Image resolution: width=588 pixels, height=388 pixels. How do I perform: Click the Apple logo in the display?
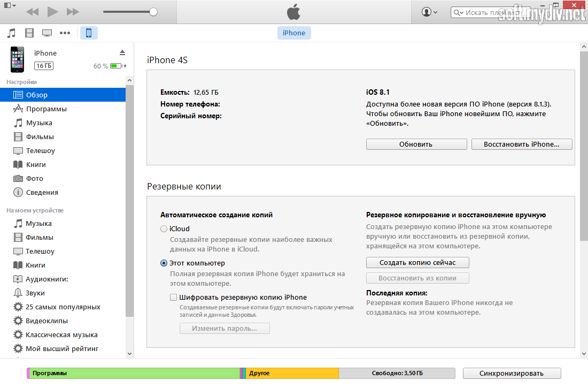(x=293, y=12)
